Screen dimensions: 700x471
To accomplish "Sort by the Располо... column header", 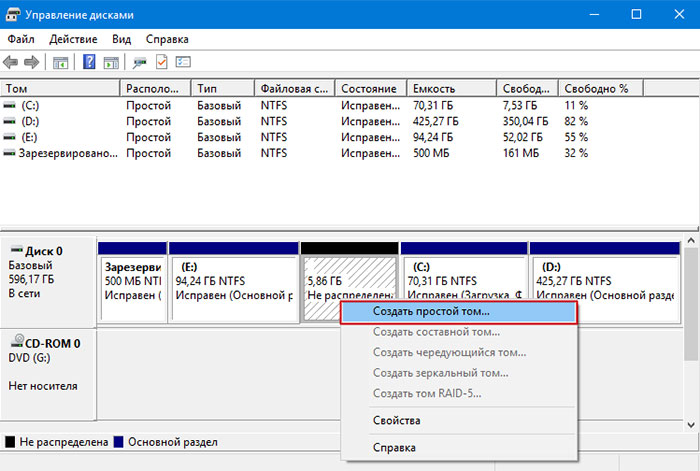I will [155, 88].
